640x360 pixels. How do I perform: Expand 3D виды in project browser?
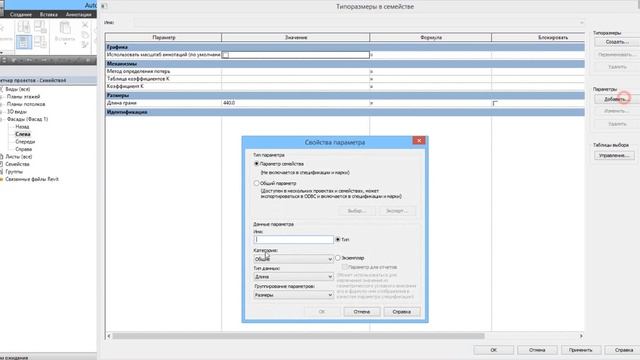pos(1,111)
